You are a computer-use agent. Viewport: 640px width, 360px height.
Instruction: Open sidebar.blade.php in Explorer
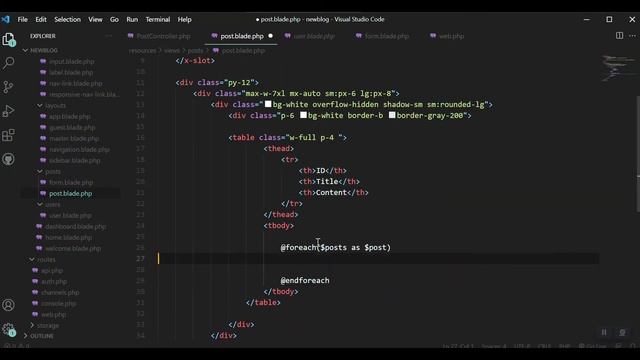(74, 160)
